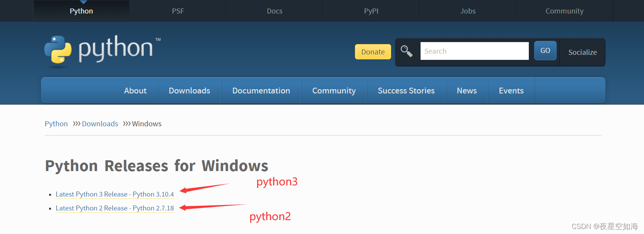This screenshot has width=644, height=234.
Task: Open Latest Python 3 Release 3.10.4 link
Action: 115,194
